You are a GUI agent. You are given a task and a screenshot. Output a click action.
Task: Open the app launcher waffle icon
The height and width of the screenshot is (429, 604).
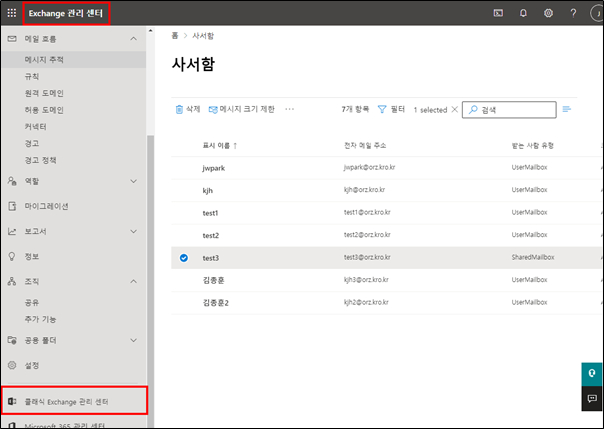click(12, 13)
